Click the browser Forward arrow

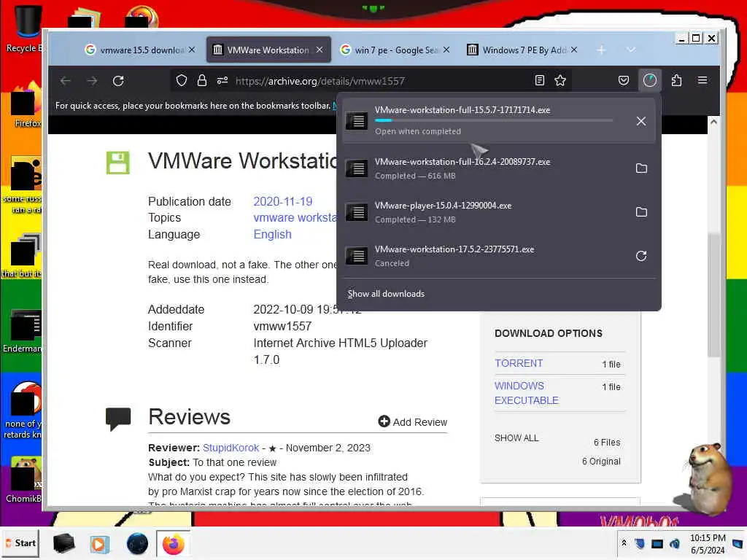point(92,81)
